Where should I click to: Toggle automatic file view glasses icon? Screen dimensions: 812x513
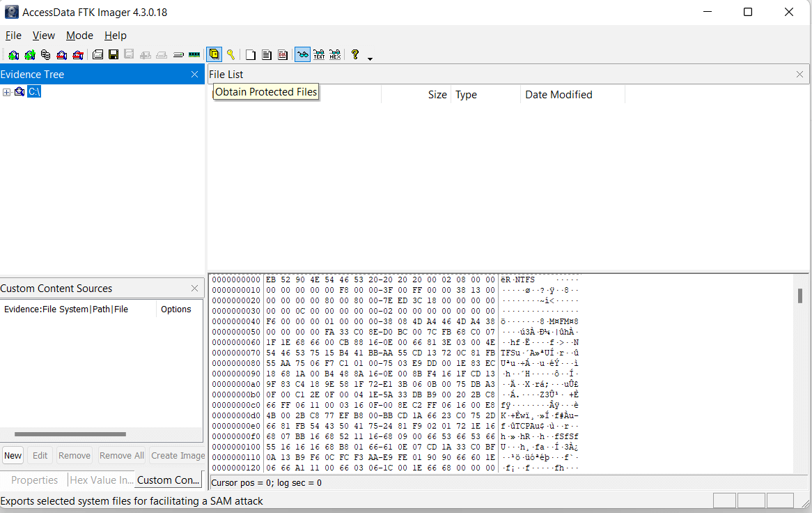point(302,54)
